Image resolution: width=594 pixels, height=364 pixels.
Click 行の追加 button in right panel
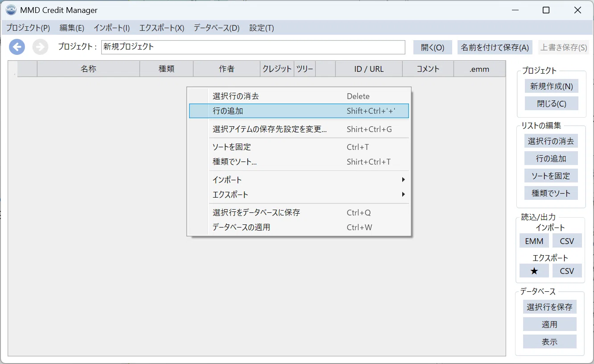pos(551,158)
